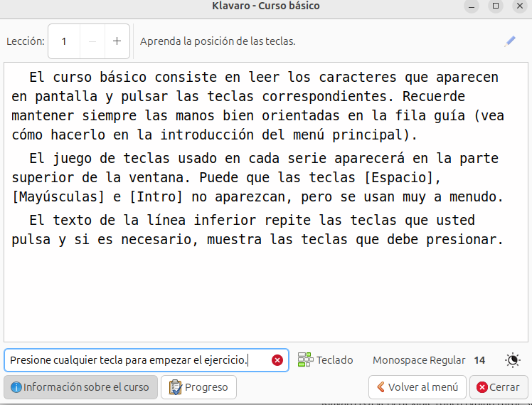Close the window from the title bar X
The image size is (532, 405).
519,6
